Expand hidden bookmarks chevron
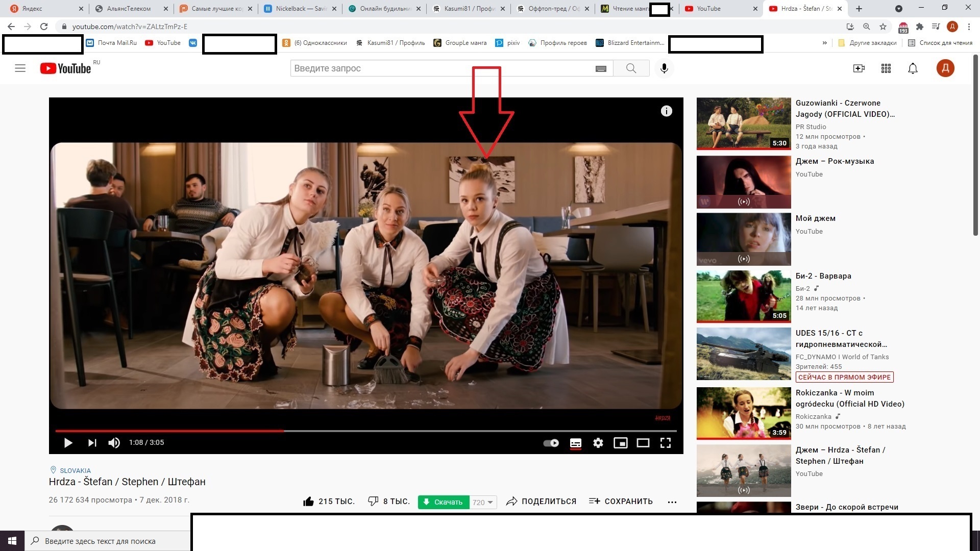The width and height of the screenshot is (980, 551). pos(824,43)
